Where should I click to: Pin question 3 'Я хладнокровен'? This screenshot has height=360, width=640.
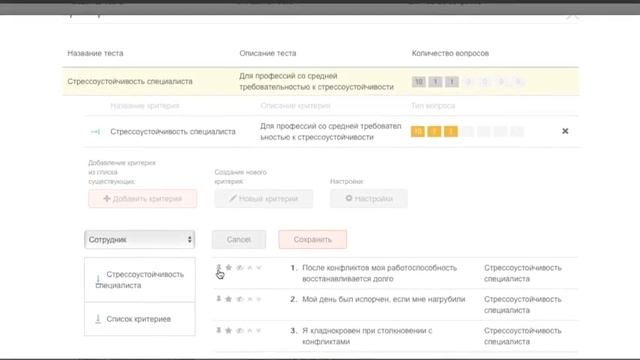pos(218,330)
